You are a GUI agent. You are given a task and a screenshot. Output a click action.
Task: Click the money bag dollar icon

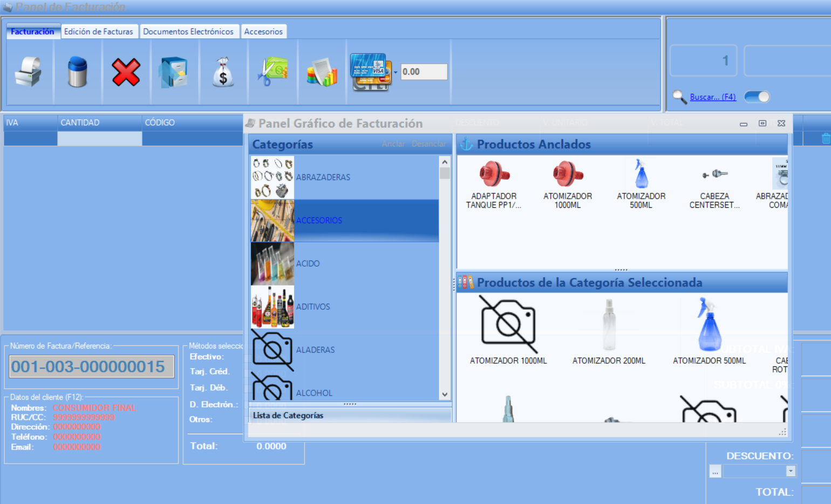click(x=223, y=72)
